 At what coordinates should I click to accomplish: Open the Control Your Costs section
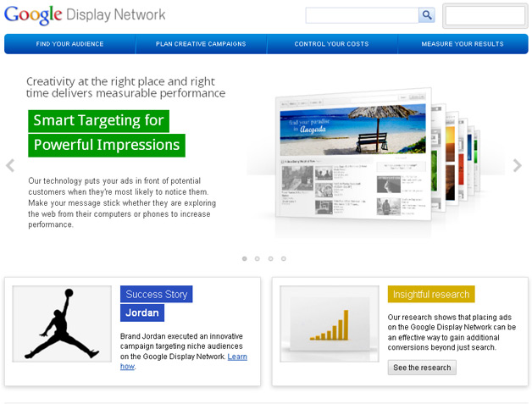click(x=331, y=44)
